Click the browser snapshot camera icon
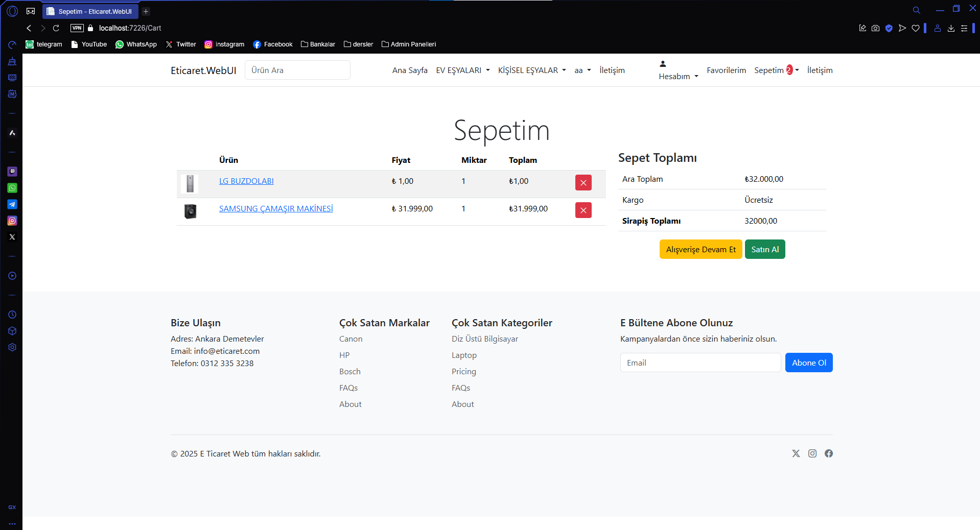The width and height of the screenshot is (980, 530). [x=875, y=28]
